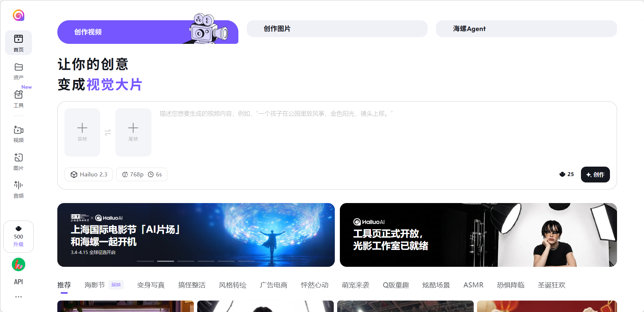Select the 变身写真 category tab
This screenshot has height=312, width=644.
pyautogui.click(x=151, y=285)
